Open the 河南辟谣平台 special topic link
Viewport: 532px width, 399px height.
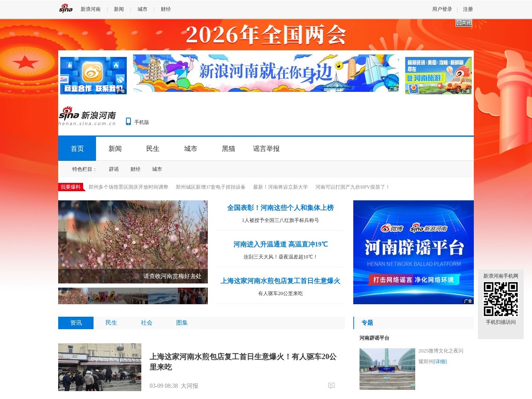pyautogui.click(x=374, y=338)
